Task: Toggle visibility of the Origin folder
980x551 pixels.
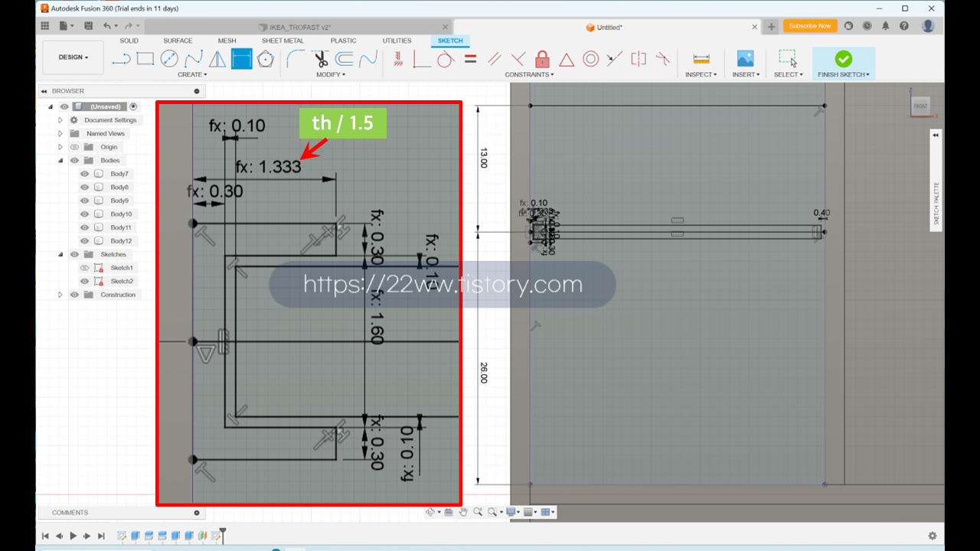Action: [x=74, y=147]
